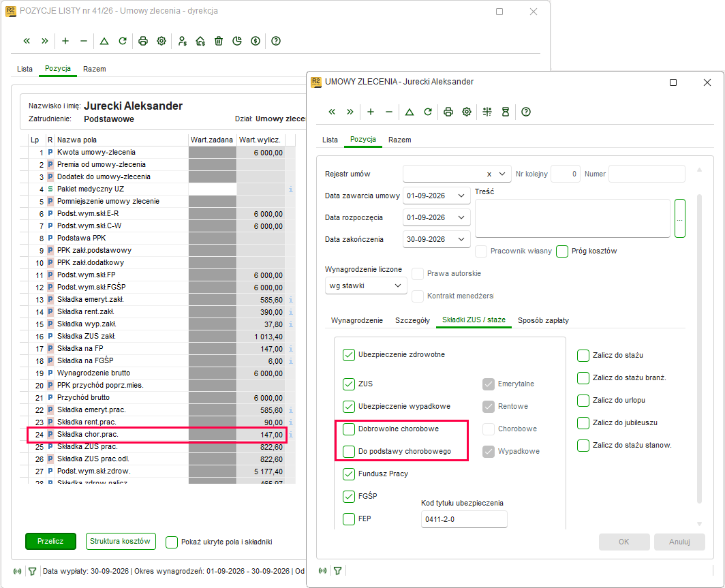This screenshot has height=588, width=725.
Task: Go to next record in POZYCJE LISTY toolbar
Action: coord(45,41)
